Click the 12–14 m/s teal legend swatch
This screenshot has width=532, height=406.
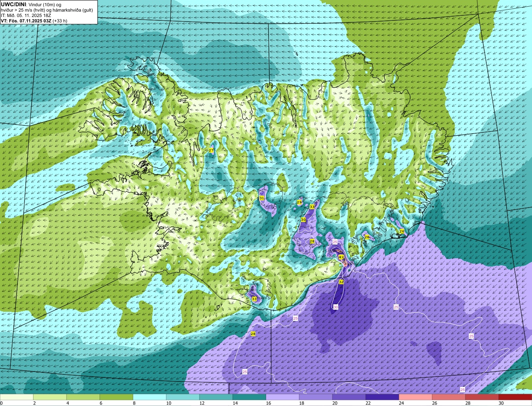click(216, 397)
